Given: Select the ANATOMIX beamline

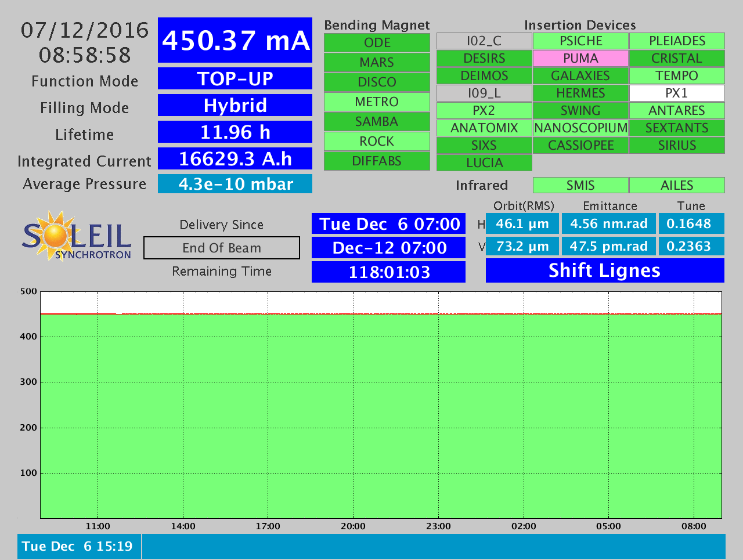Looking at the screenshot, I should pos(484,128).
